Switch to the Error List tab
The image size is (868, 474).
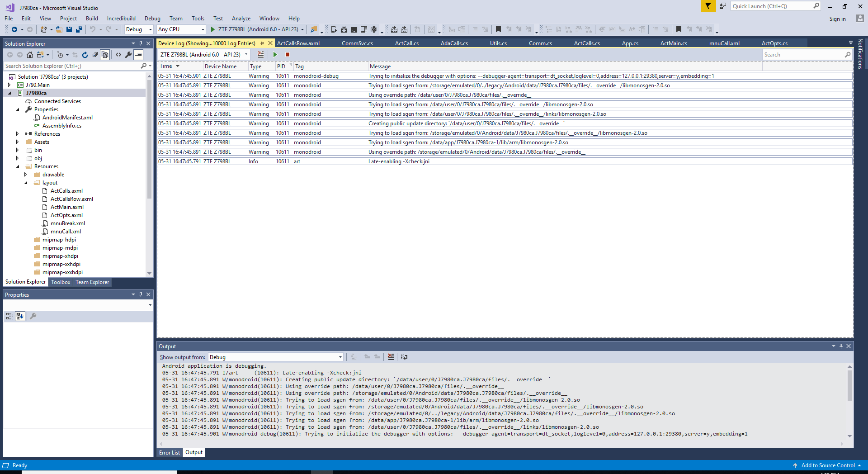click(x=170, y=452)
